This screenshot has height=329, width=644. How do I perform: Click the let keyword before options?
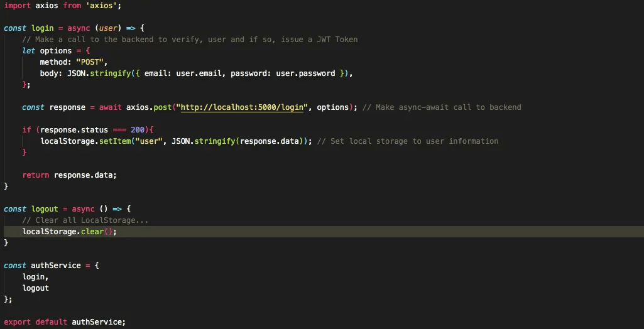[x=28, y=51]
